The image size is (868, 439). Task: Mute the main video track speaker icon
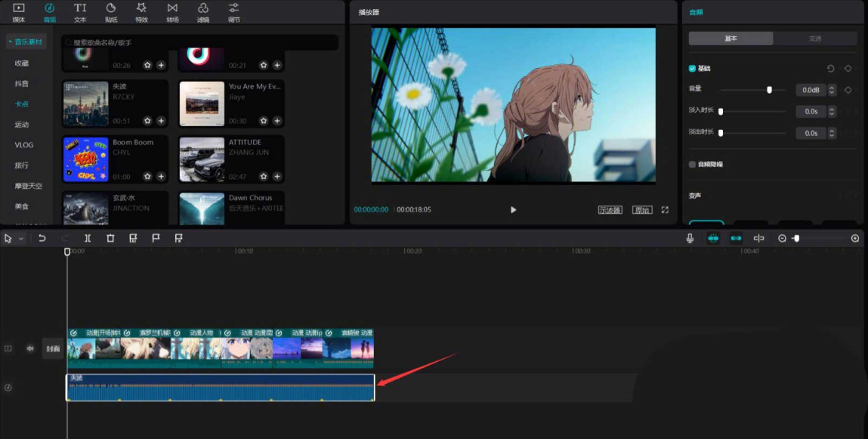(31, 348)
